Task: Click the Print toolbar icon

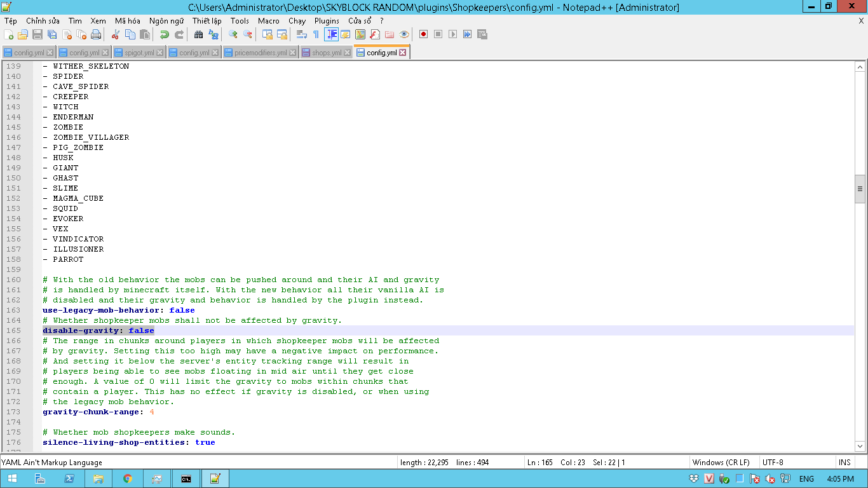Action: pyautogui.click(x=96, y=34)
